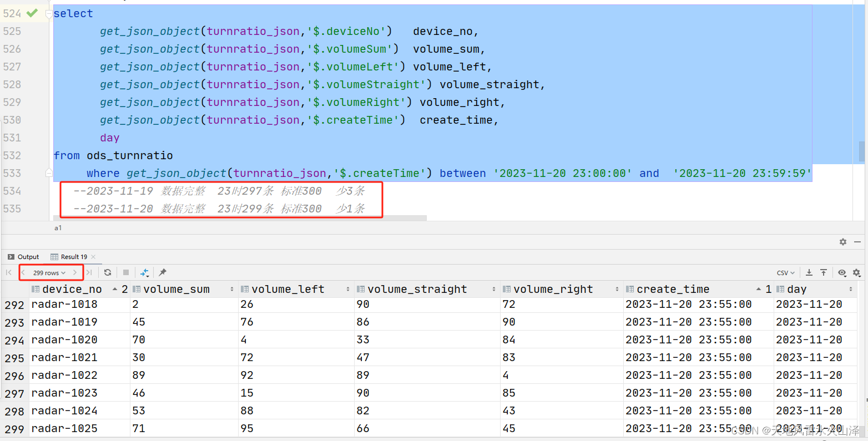Click cell radar-1022
The image size is (868, 441).
click(79, 375)
